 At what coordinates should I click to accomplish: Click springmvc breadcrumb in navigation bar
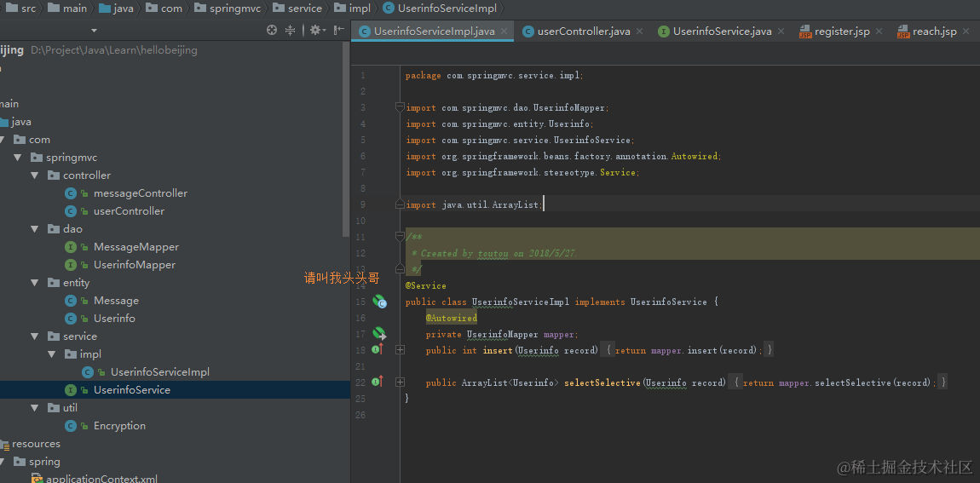[227, 9]
